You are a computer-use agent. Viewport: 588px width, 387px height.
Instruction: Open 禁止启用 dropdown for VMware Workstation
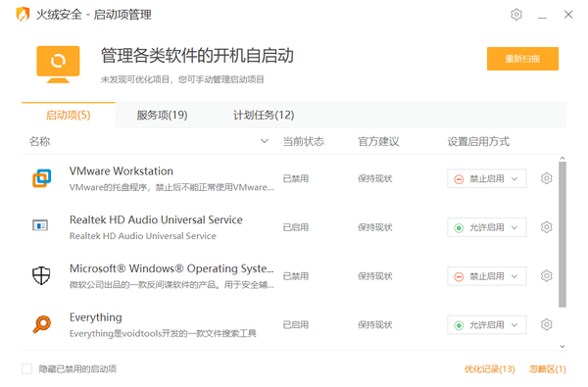tap(487, 178)
